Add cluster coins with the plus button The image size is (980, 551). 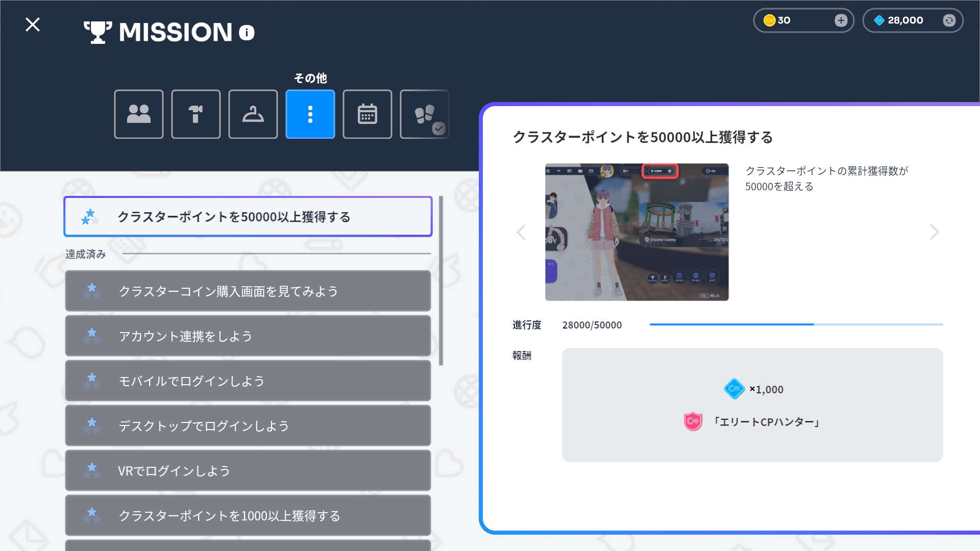point(841,20)
